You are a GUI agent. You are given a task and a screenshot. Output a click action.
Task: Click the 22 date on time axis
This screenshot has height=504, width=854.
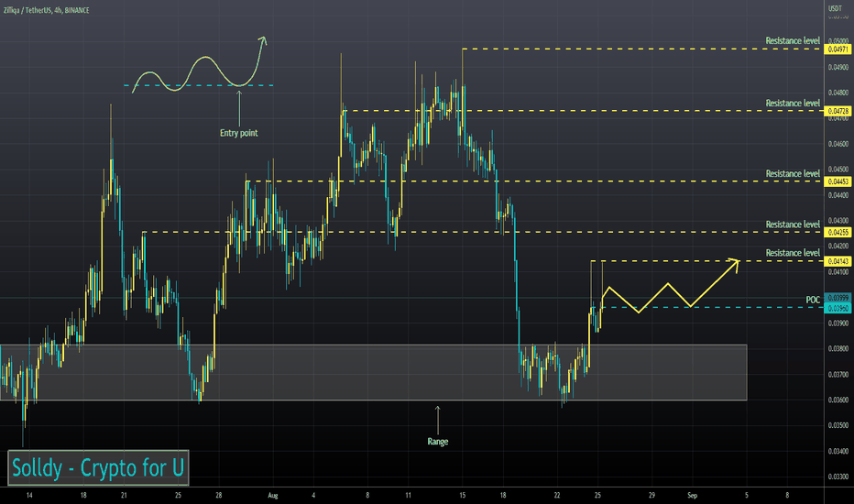click(x=556, y=495)
